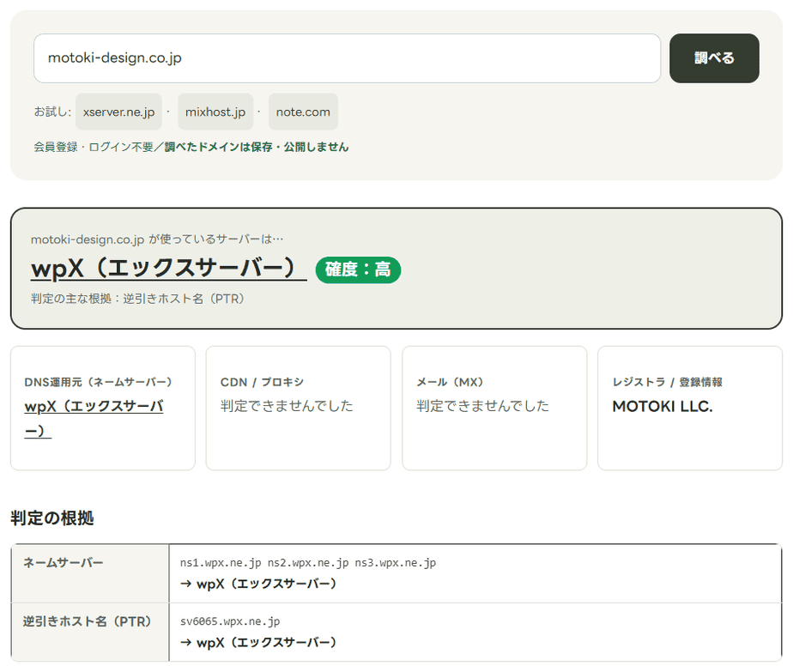Click the DNS運用元（ネームサーバー） card heading
This screenshot has width=793, height=672.
point(98,382)
